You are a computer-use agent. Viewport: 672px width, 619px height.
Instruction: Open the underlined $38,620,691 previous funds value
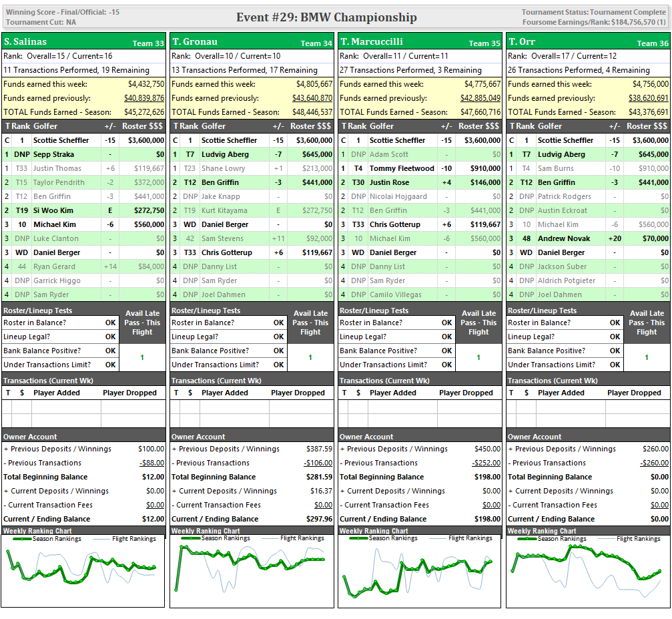[x=648, y=98]
